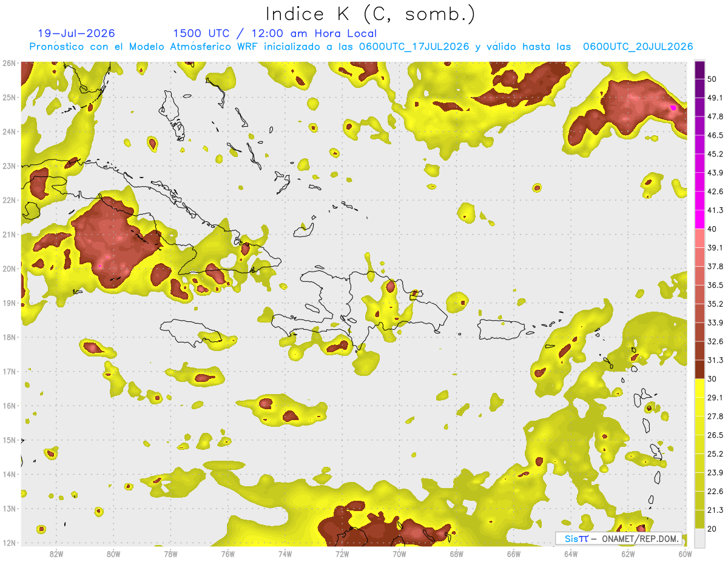Select the longitude label 78W
728x562 pixels.
click(170, 554)
